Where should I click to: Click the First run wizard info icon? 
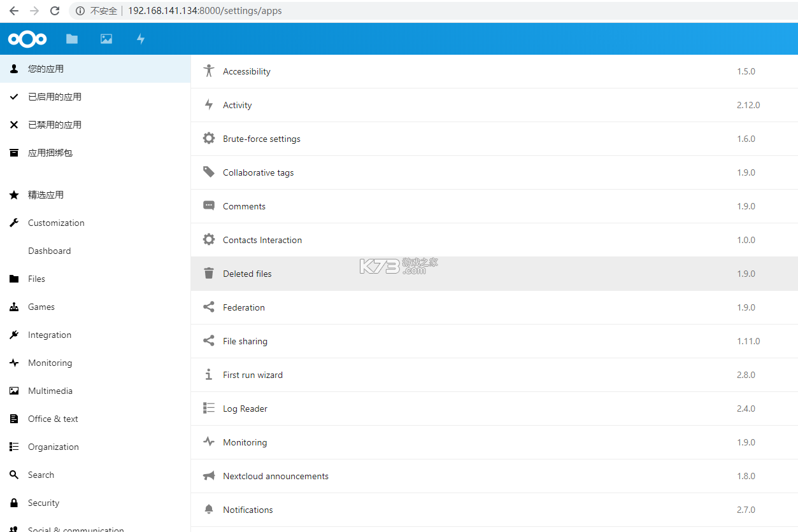point(209,375)
